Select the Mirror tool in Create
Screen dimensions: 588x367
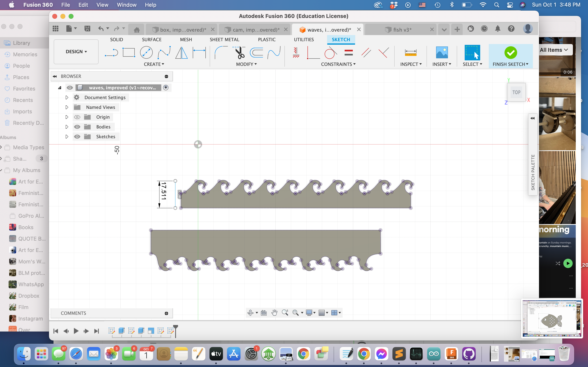pyautogui.click(x=181, y=52)
